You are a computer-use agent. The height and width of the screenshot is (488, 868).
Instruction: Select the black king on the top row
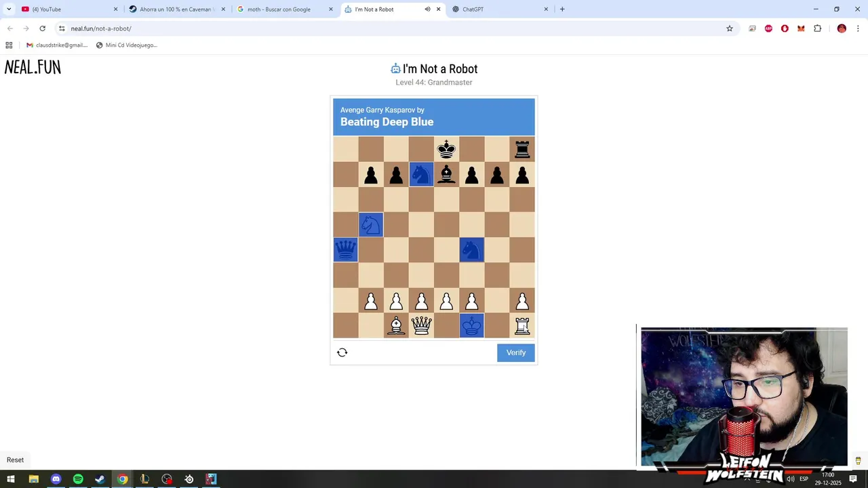(x=446, y=149)
